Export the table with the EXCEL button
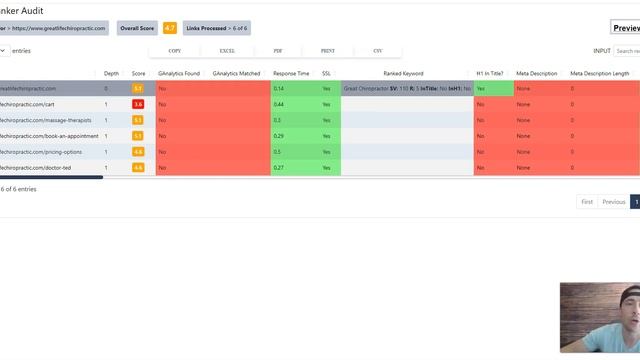 tap(227, 51)
